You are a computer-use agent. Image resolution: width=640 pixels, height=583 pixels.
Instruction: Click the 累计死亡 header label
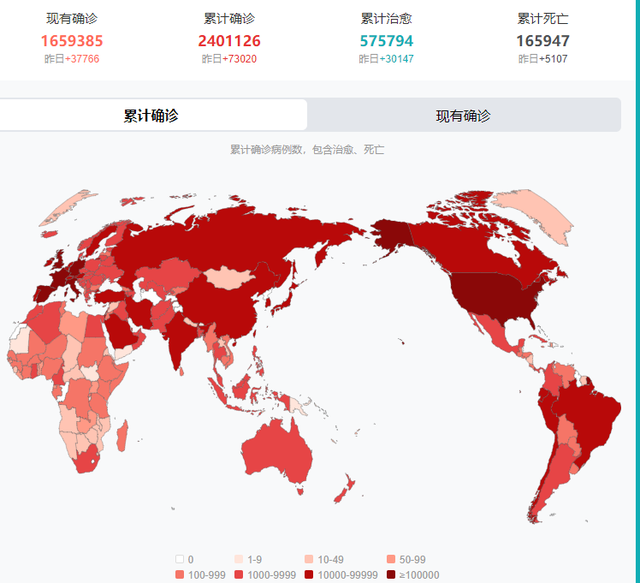543,18
